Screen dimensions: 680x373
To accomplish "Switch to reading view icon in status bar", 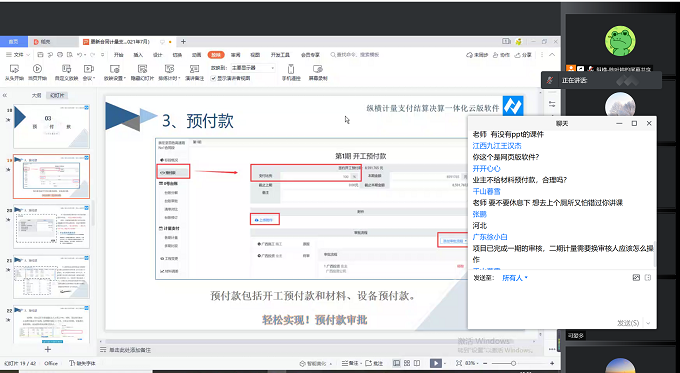I will pos(417,363).
